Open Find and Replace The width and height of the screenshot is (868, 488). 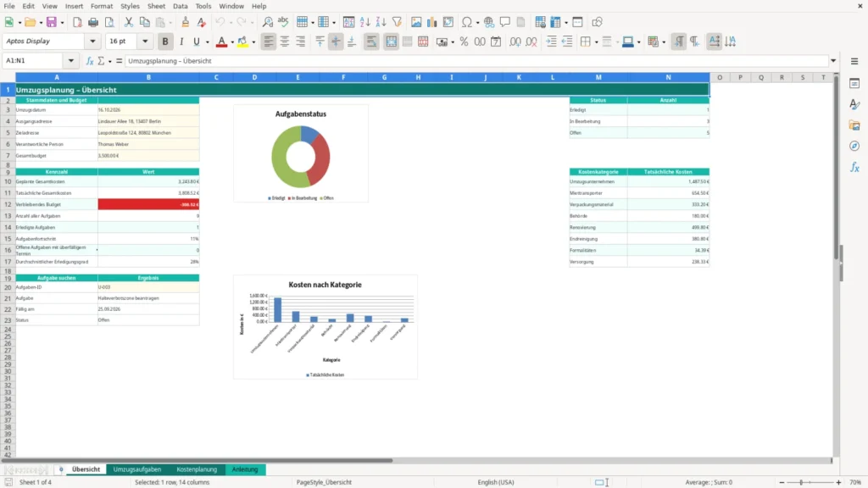coord(267,22)
